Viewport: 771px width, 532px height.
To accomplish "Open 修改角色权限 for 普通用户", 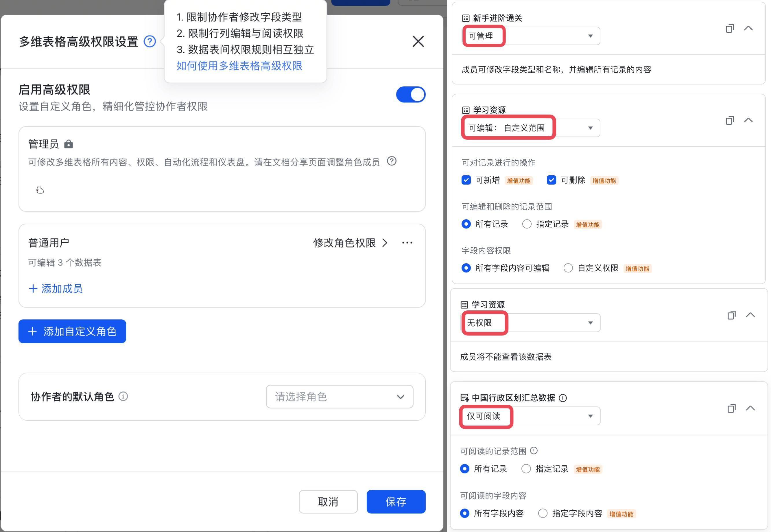I will coord(350,243).
